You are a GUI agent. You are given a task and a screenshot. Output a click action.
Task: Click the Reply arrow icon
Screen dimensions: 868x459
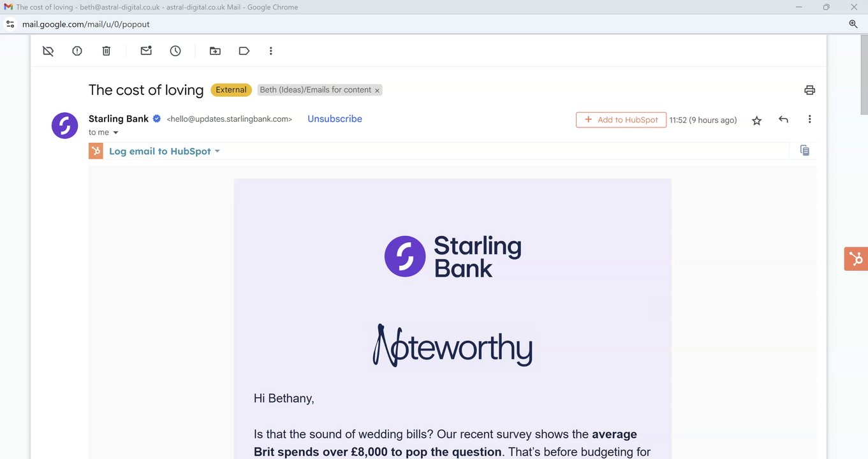pyautogui.click(x=783, y=120)
